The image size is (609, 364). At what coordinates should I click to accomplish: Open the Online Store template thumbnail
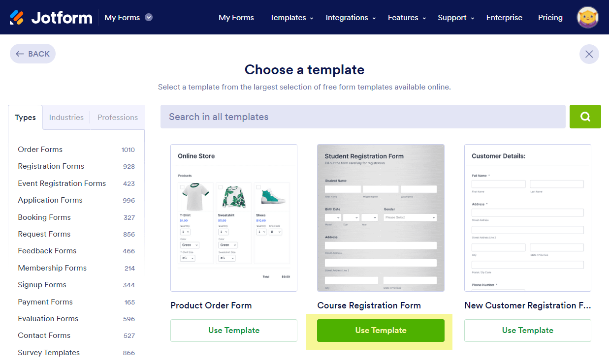coord(234,218)
